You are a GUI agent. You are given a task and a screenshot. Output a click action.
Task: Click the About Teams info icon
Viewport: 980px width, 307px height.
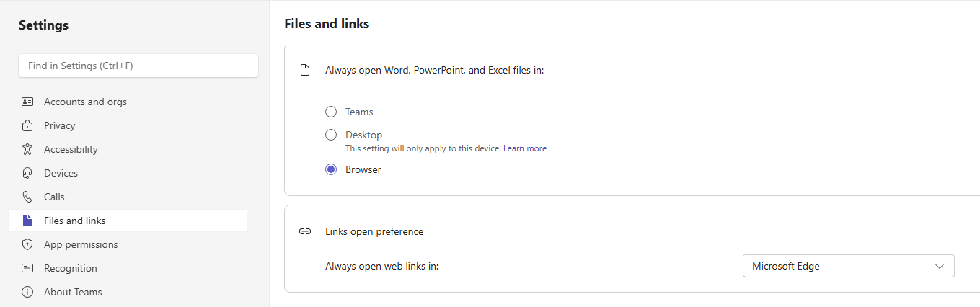pyautogui.click(x=27, y=292)
